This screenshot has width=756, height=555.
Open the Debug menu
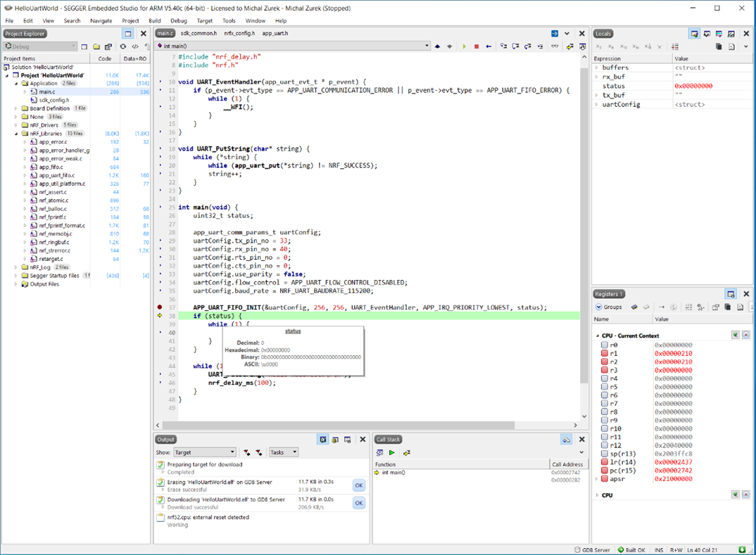178,20
